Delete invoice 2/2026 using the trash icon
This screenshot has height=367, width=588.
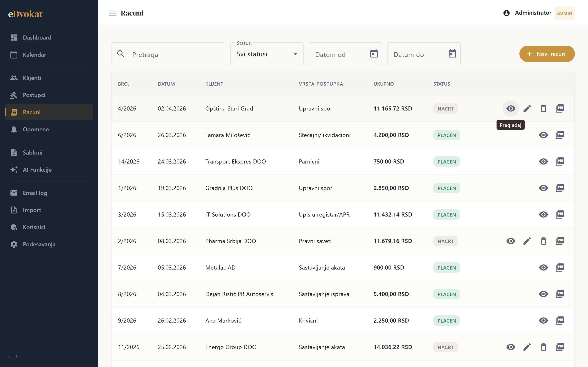pyautogui.click(x=543, y=241)
